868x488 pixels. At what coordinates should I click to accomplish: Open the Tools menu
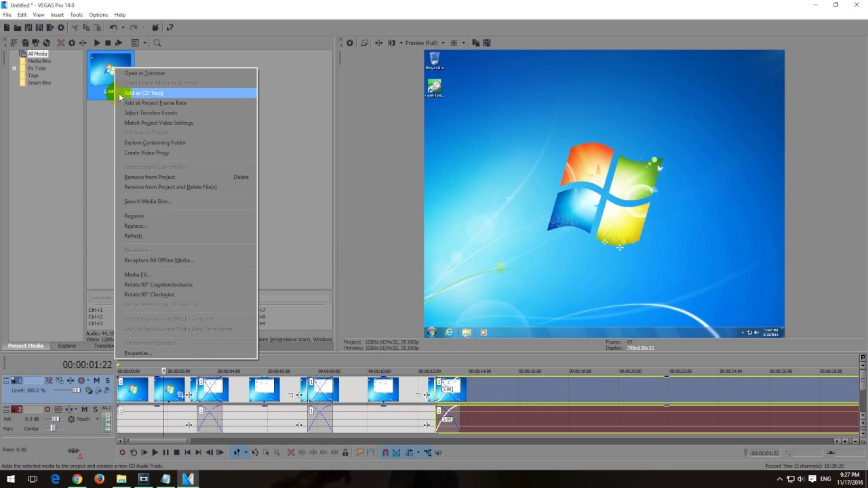[76, 15]
